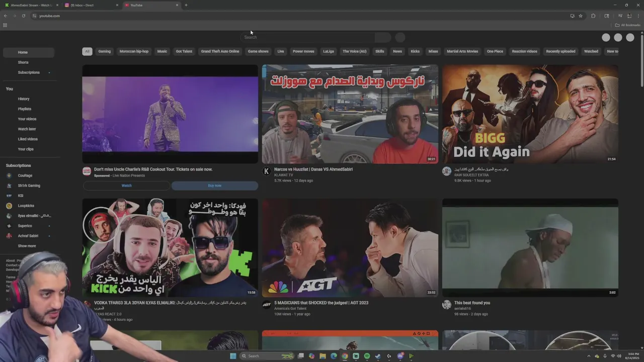This screenshot has width=644, height=362.
Task: Play the AGT magicians video thumbnail
Action: (x=350, y=247)
